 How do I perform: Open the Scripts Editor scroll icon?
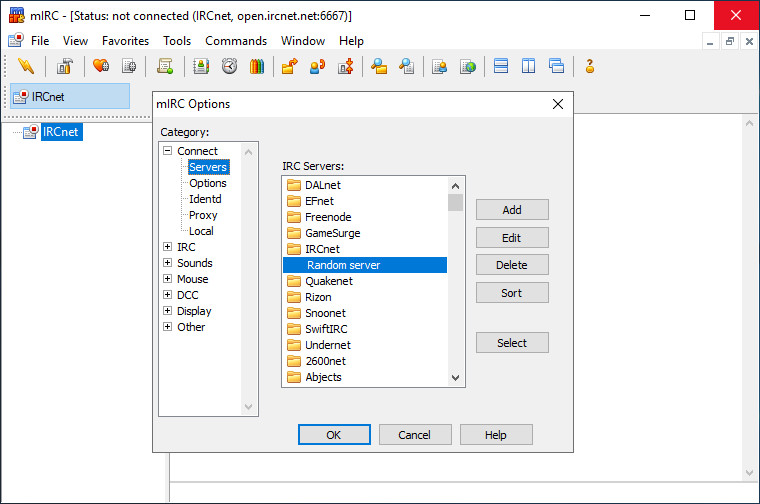165,66
